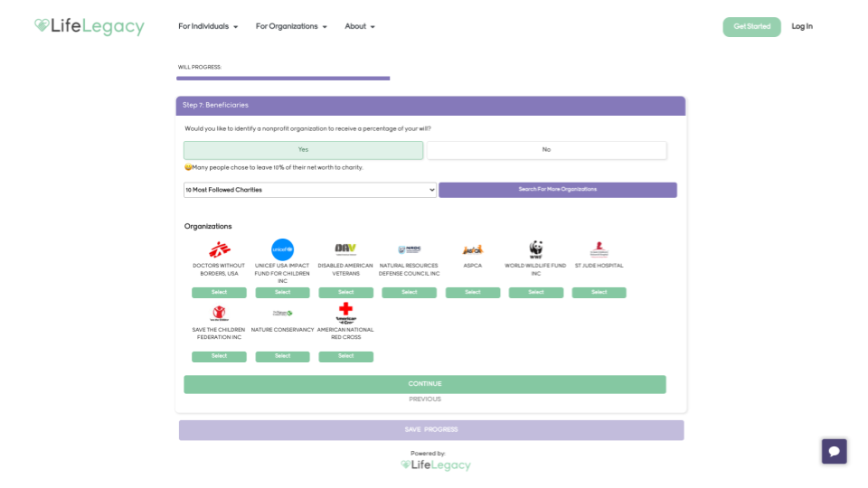This screenshot has height=488, width=868.
Task: Click the LifeLegacy logo in header
Action: tap(90, 26)
